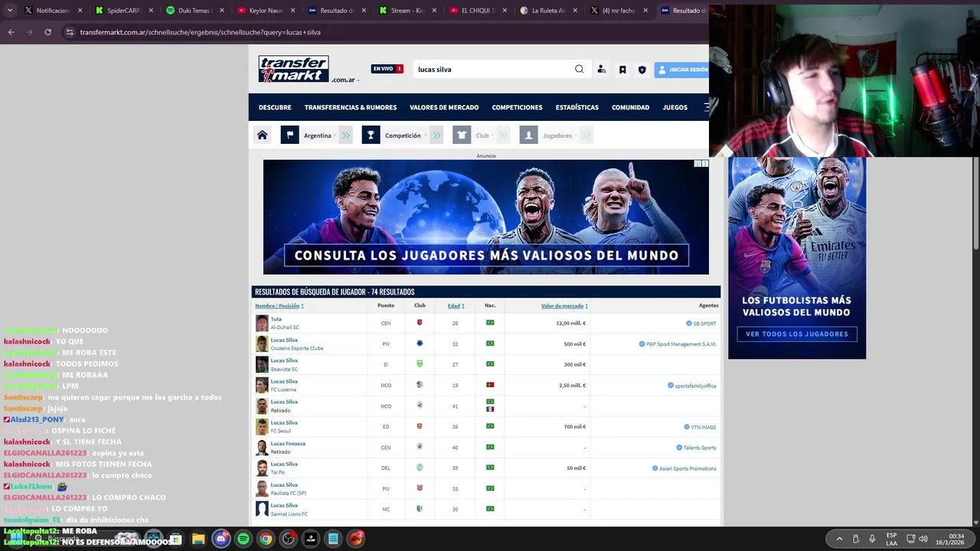
Task: Expand the Argentina country dropdown
Action: tap(336, 135)
